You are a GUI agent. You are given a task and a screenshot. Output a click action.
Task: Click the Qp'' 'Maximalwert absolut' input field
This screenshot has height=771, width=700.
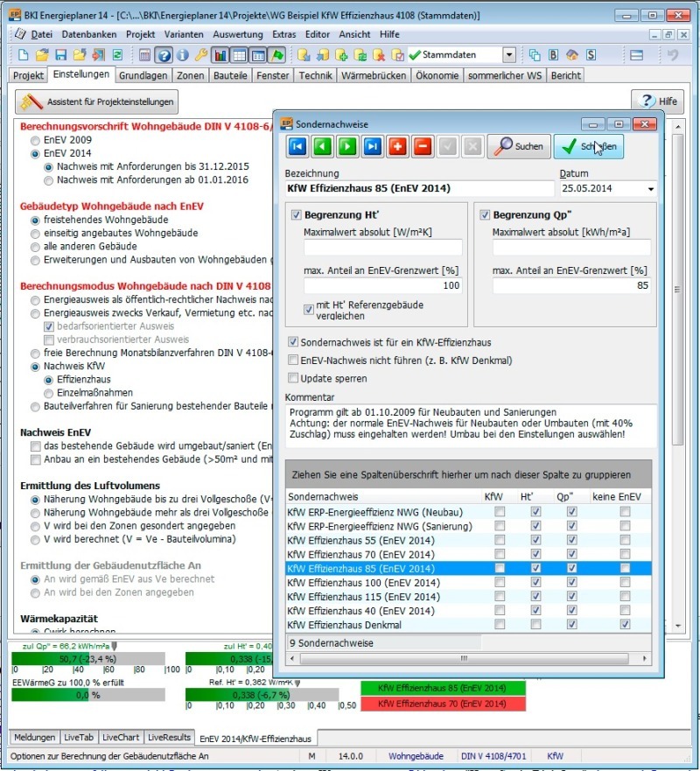click(x=571, y=247)
